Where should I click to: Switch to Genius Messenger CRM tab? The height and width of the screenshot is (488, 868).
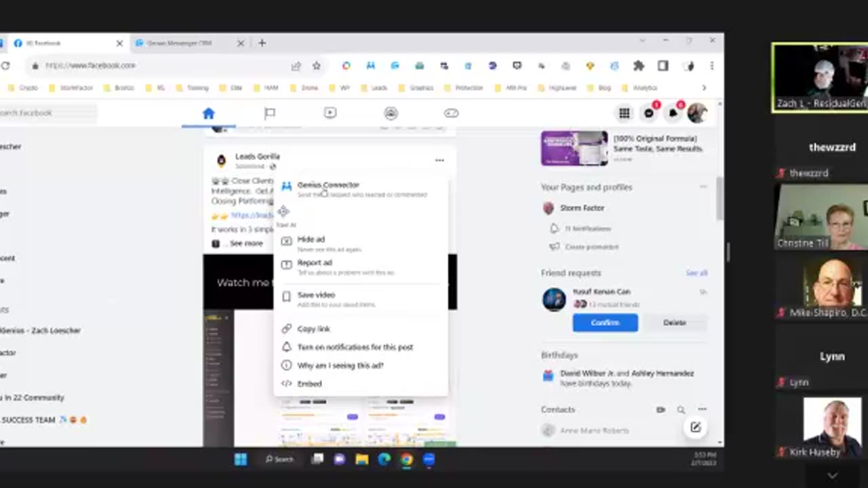(183, 43)
